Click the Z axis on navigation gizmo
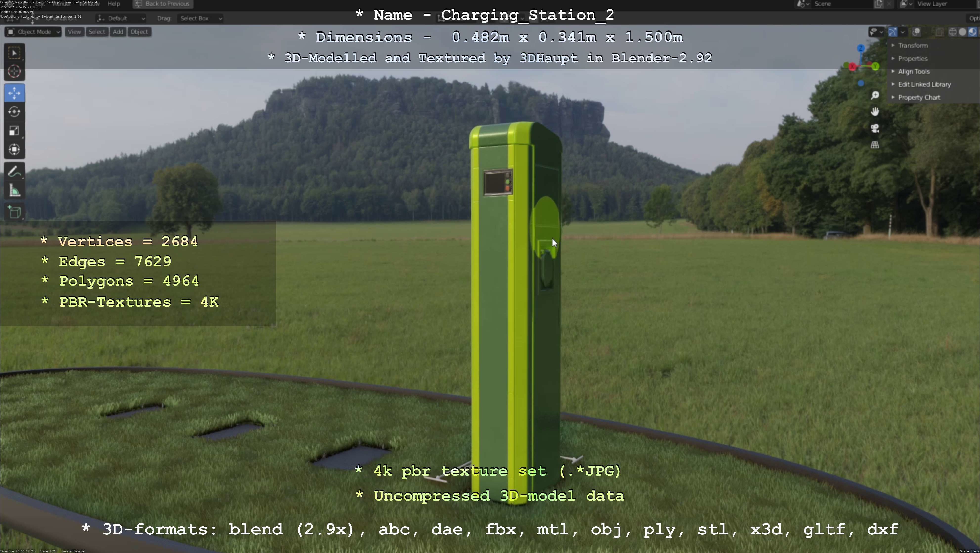The image size is (980, 553). point(861,48)
